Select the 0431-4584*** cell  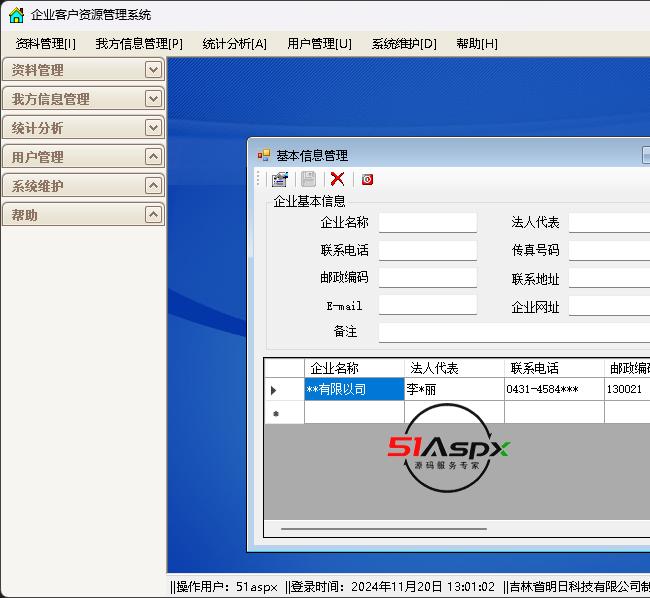pyautogui.click(x=554, y=389)
